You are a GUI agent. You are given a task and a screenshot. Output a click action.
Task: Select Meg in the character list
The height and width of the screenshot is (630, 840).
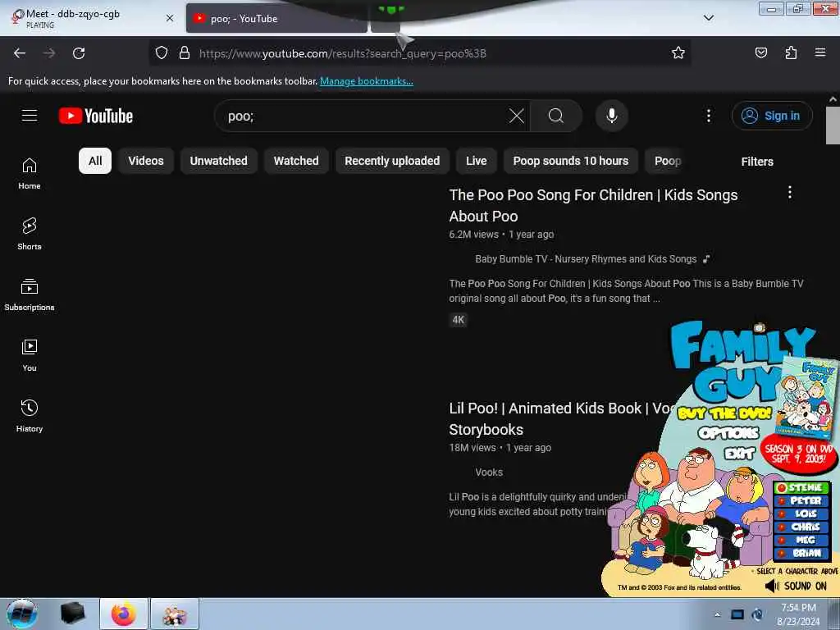click(801, 540)
